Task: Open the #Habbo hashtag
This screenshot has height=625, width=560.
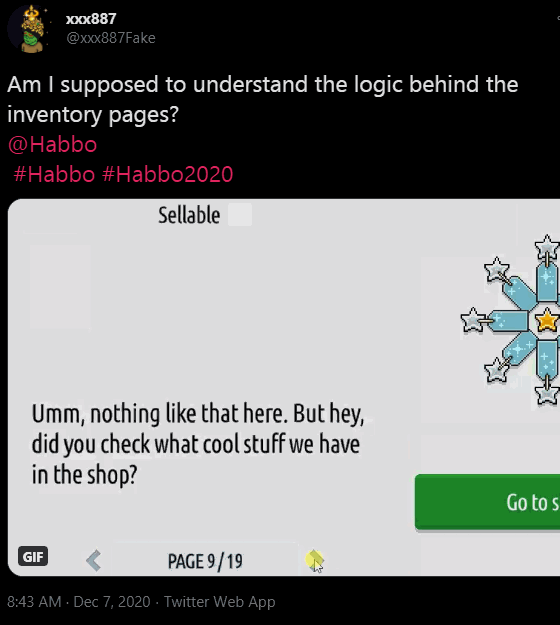Action: coord(54,174)
